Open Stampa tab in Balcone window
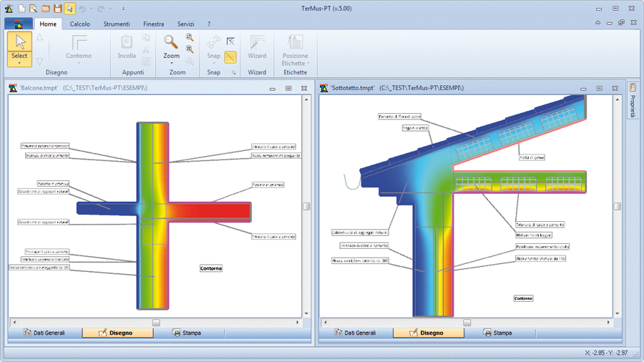The height and width of the screenshot is (362, 644). (x=187, y=333)
